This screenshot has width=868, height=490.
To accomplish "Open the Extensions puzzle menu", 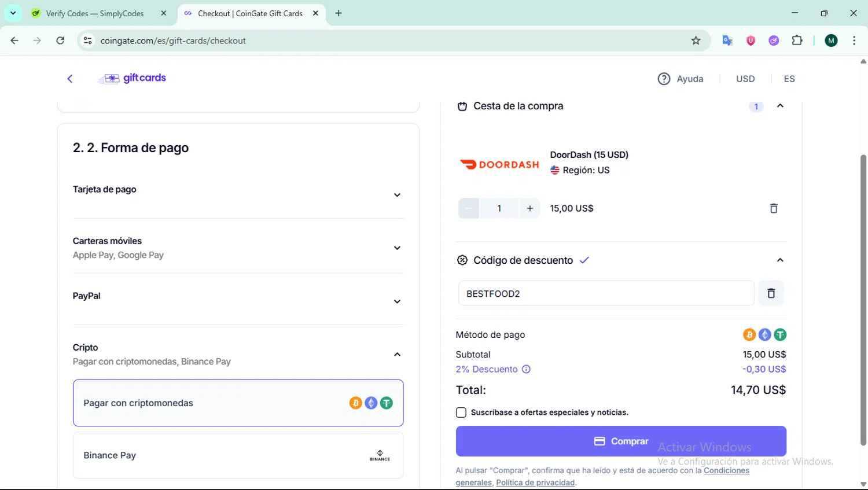I will 797,40.
